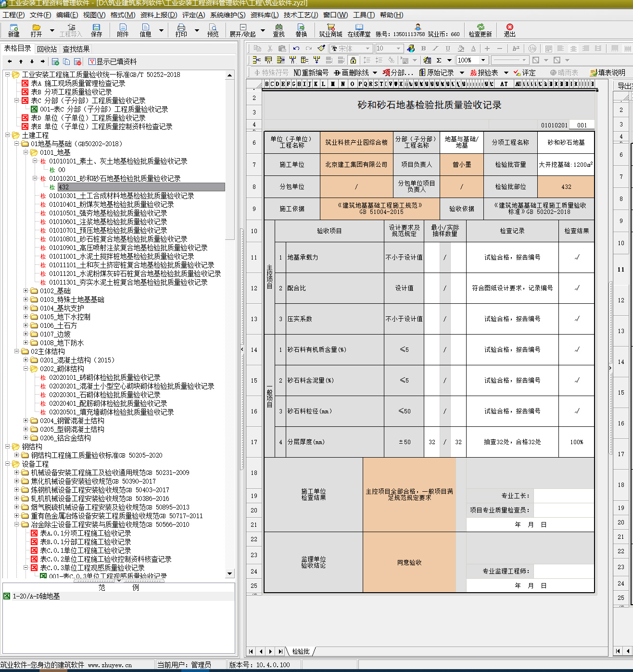Viewport: 633px width, 672px height.
Task: Click the red 退出 (Exit) icon
Action: pos(509,30)
